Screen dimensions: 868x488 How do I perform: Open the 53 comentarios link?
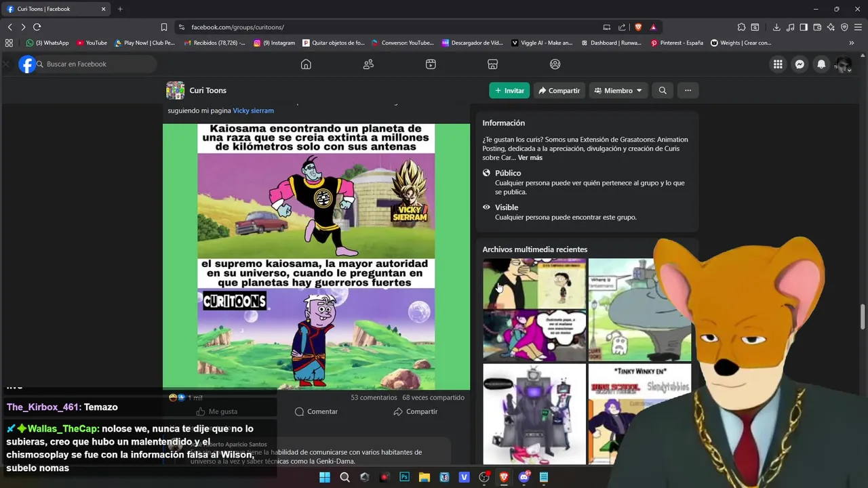374,397
